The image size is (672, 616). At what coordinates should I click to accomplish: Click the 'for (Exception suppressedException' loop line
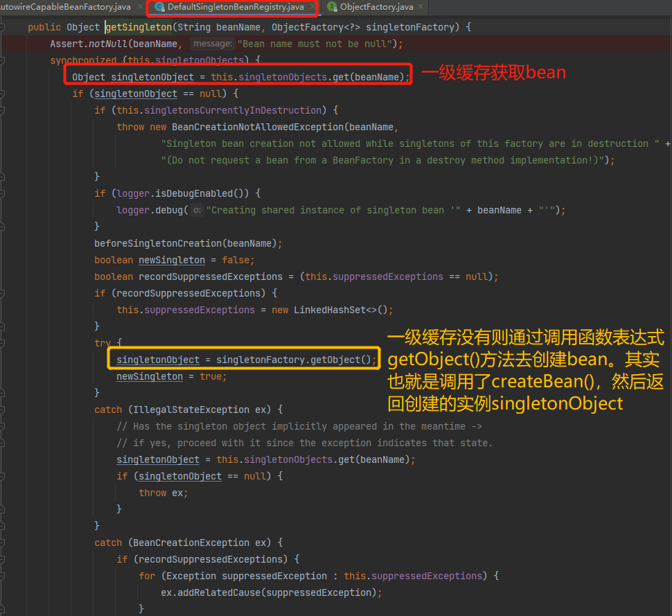pos(319,576)
